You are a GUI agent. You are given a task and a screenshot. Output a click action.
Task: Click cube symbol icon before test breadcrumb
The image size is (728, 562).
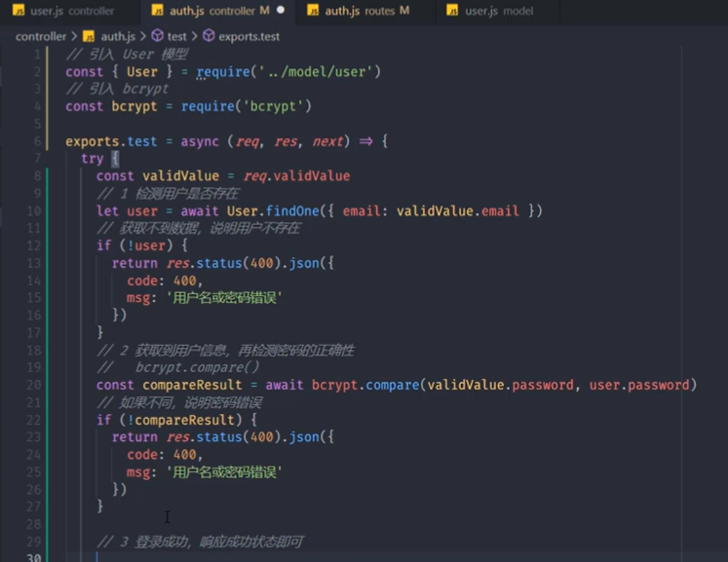click(x=158, y=36)
